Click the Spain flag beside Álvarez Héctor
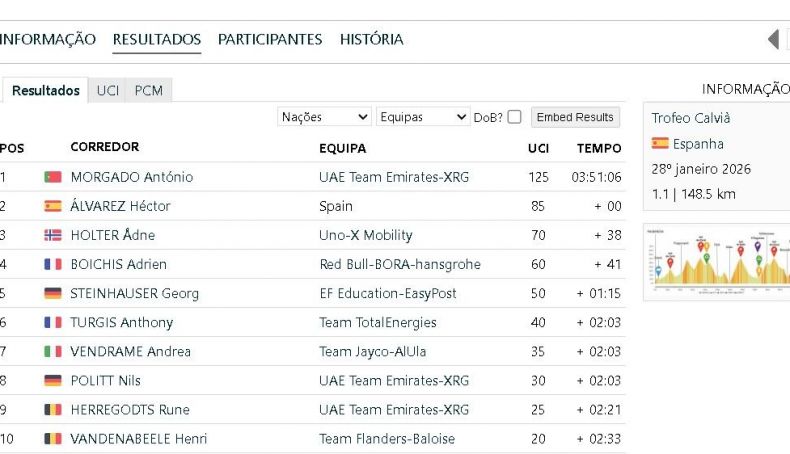The image size is (790, 454). click(x=53, y=206)
